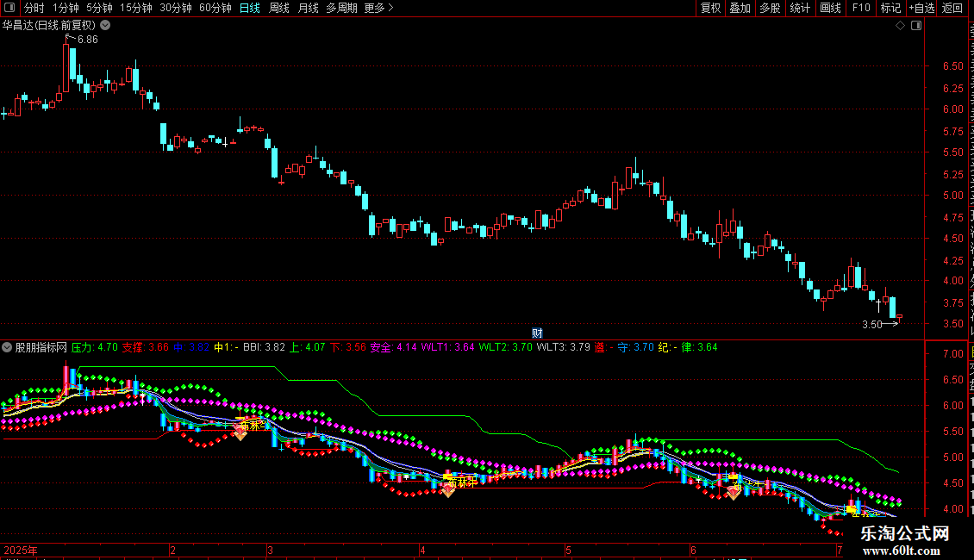974x560 pixels.
Task: Click the 标记 mark button
Action: click(x=890, y=8)
